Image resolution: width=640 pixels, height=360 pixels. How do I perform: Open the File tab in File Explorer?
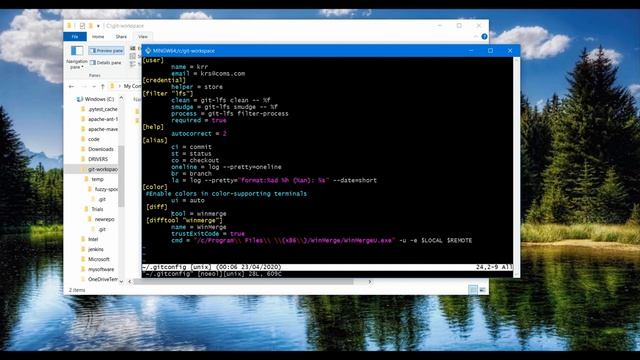coord(75,37)
